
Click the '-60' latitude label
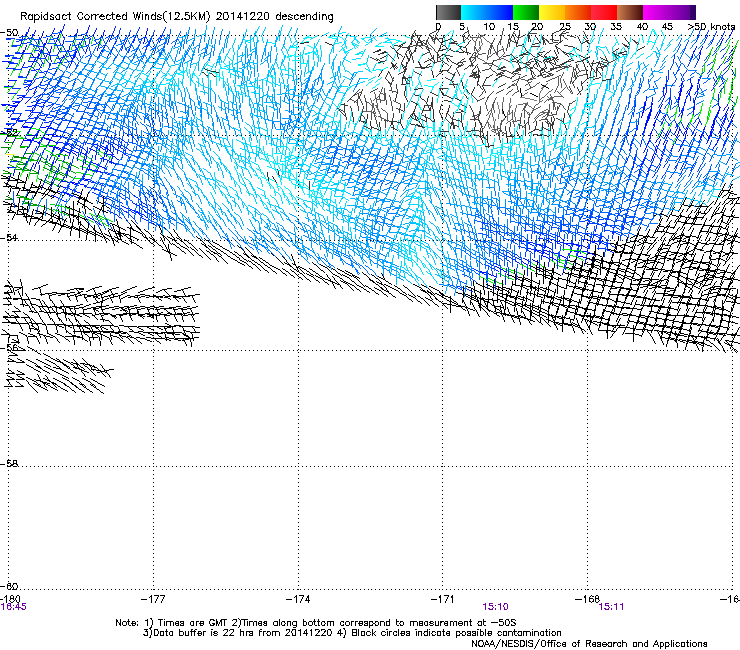[9, 586]
